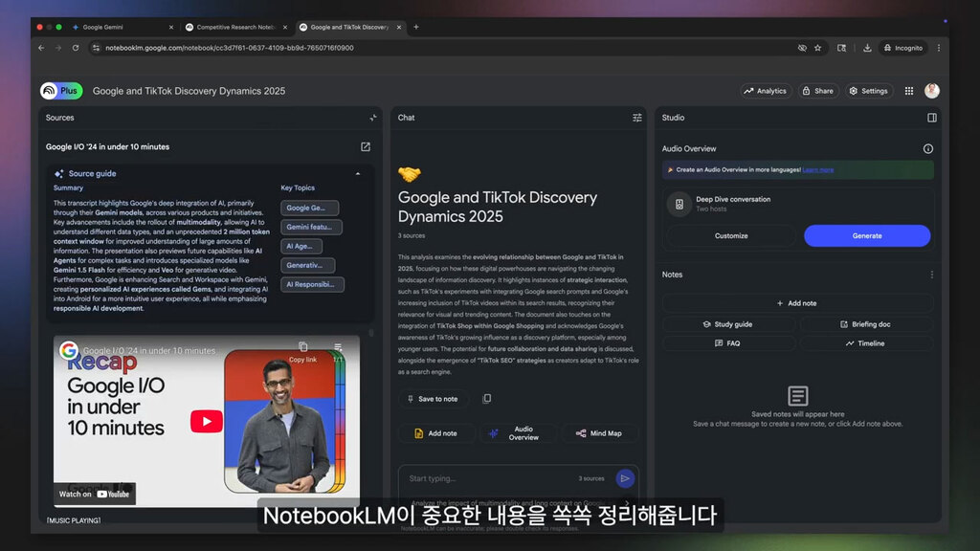Show Audio Overview info
Screen dimensions: 980x551
click(928, 148)
